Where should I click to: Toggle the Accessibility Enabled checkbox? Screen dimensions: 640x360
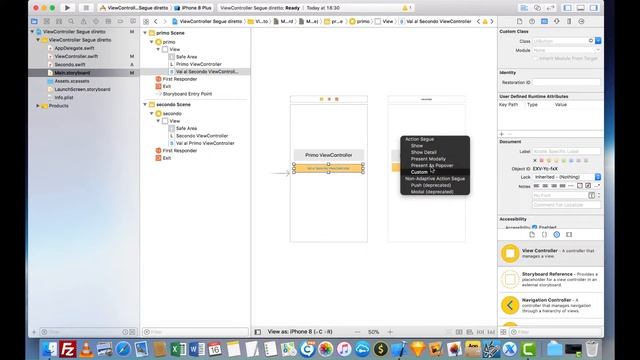point(535,227)
